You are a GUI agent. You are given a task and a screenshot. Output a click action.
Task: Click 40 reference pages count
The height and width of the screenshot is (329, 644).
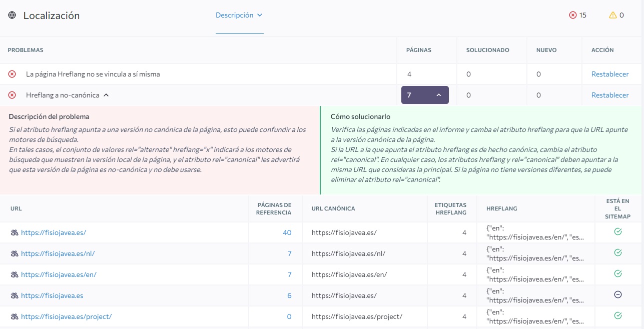[x=287, y=232]
